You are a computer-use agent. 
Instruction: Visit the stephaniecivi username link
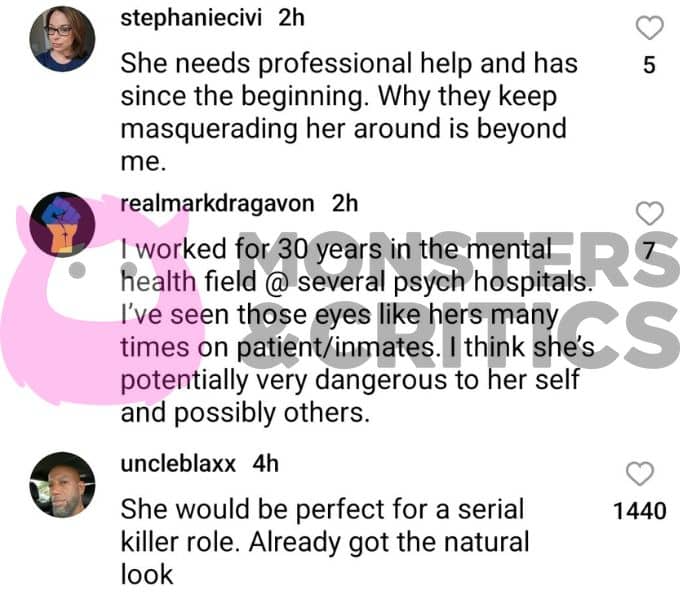pyautogui.click(x=191, y=19)
